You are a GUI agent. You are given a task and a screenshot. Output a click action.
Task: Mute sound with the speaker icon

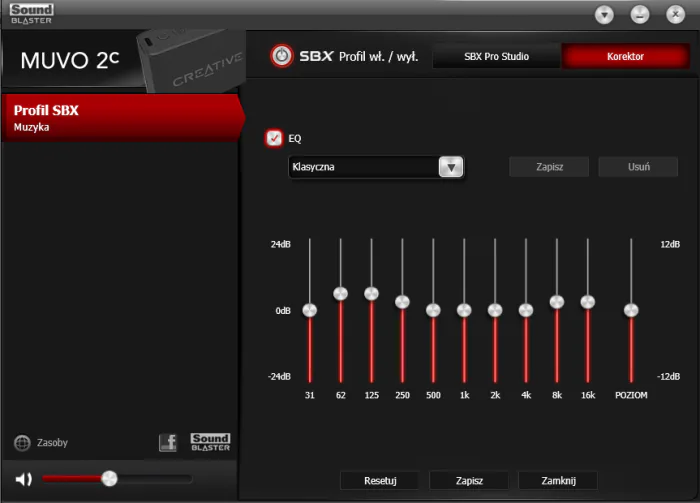23,479
